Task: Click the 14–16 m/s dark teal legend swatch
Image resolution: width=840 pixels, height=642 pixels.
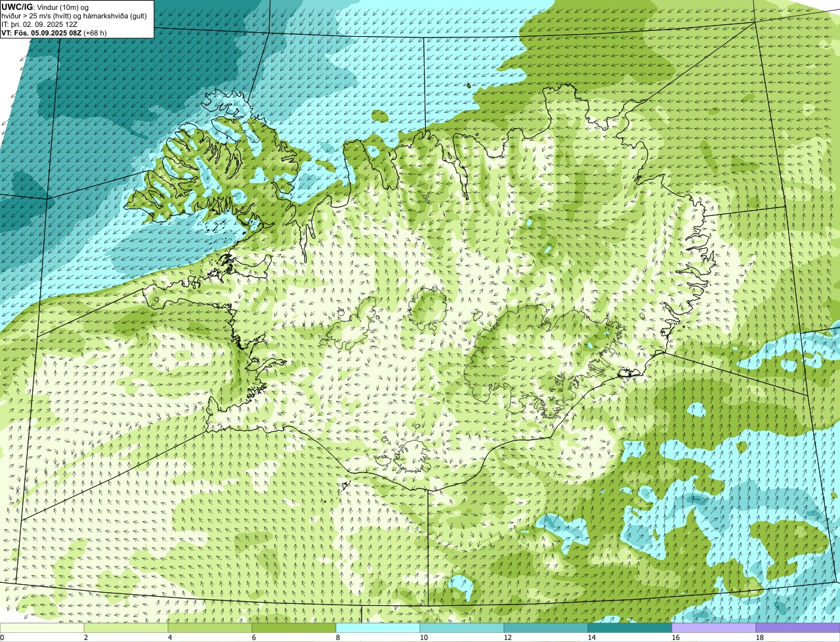Action: pos(630,628)
